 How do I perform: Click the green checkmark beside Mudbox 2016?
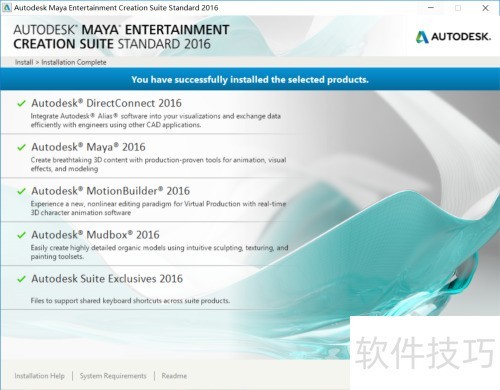point(21,235)
